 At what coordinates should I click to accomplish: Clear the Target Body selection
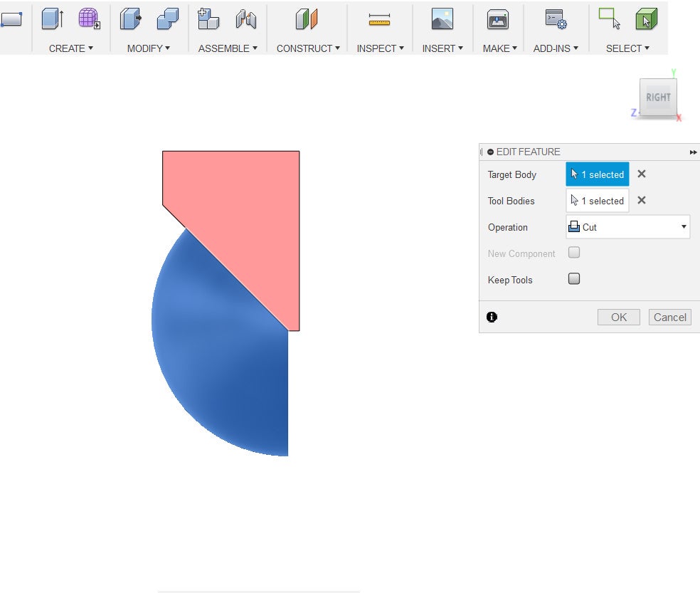coord(641,174)
